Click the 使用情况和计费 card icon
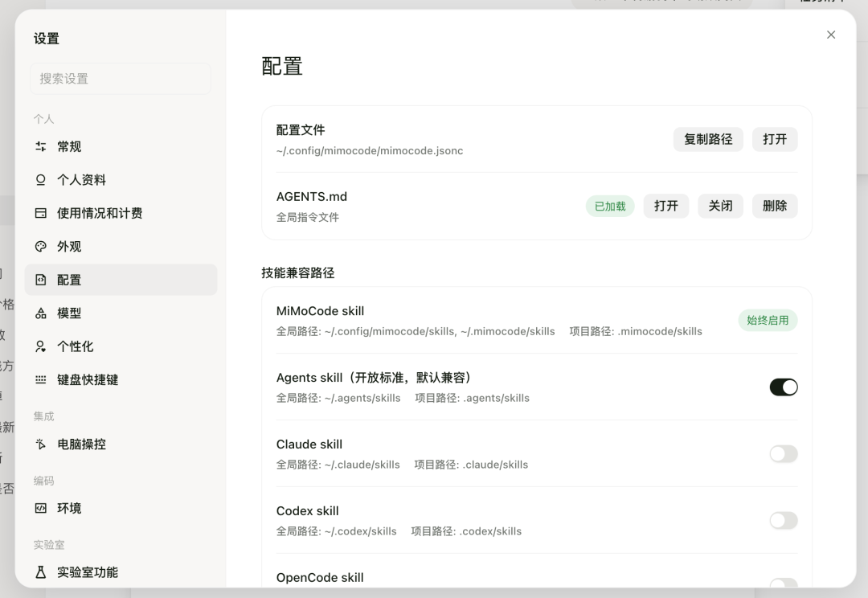The height and width of the screenshot is (598, 868). [40, 213]
